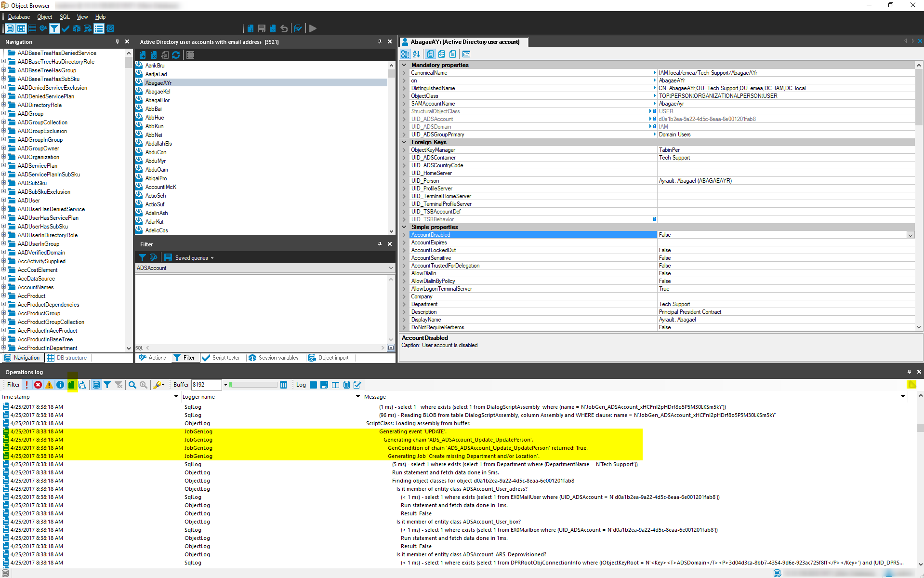Viewport: 924px width, 578px height.
Task: Delete the object using toolbar delete icon
Action: [273, 28]
